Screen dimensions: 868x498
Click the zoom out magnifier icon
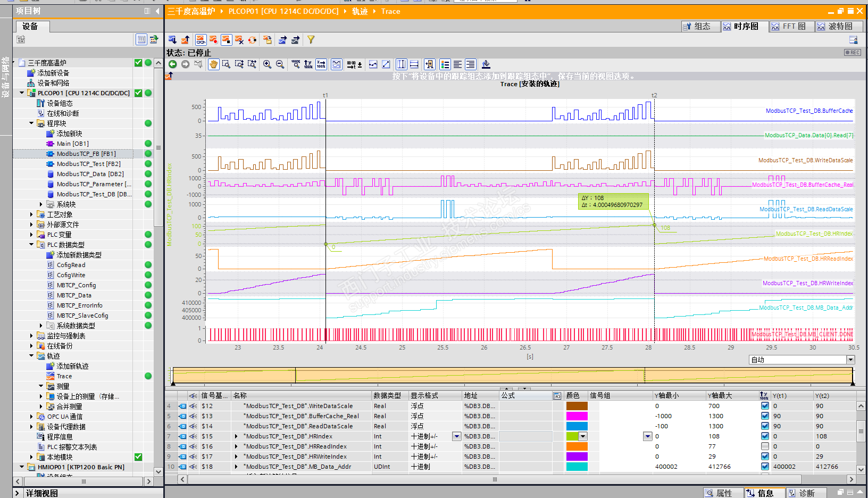[280, 64]
